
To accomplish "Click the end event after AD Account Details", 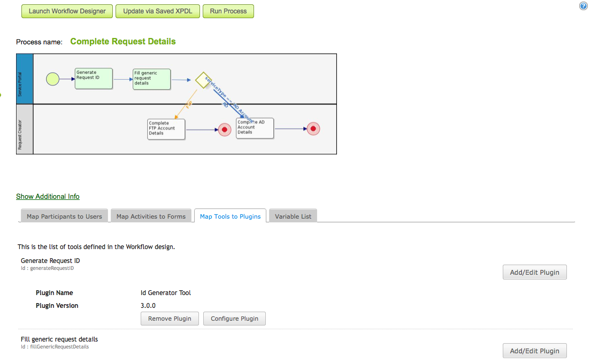I will 313,129.
